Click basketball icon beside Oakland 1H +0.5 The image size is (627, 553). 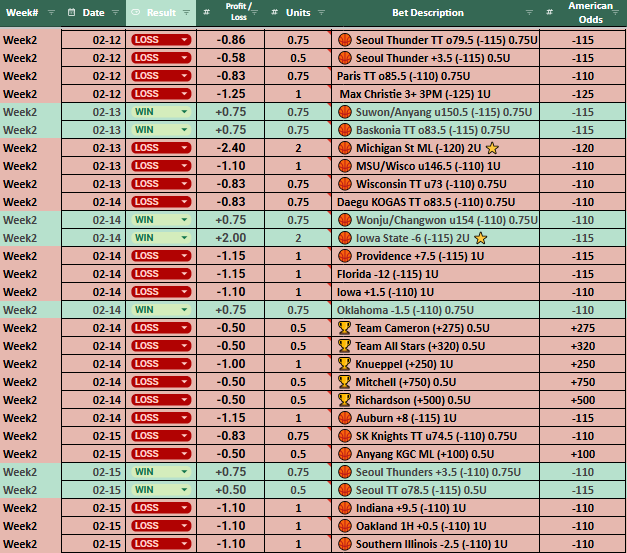pyautogui.click(x=345, y=526)
